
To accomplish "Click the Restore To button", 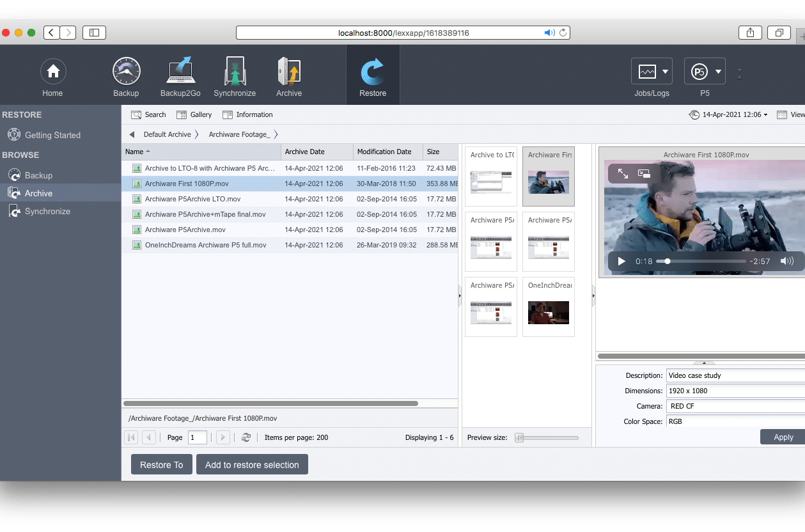I will click(x=161, y=464).
